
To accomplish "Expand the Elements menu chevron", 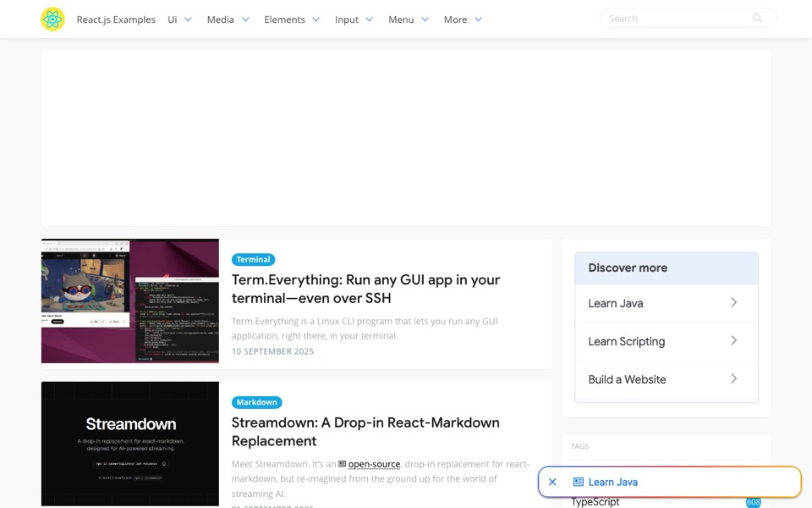I will click(x=315, y=19).
